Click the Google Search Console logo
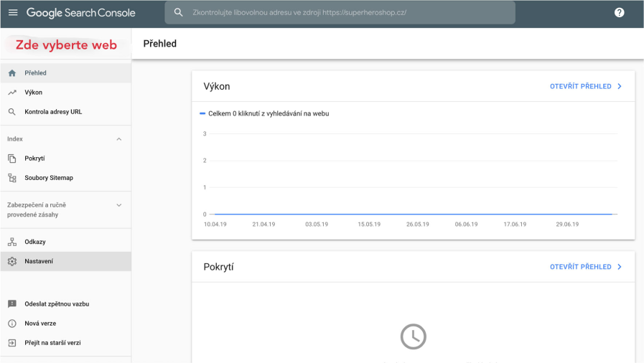644x363 pixels. pyautogui.click(x=81, y=13)
